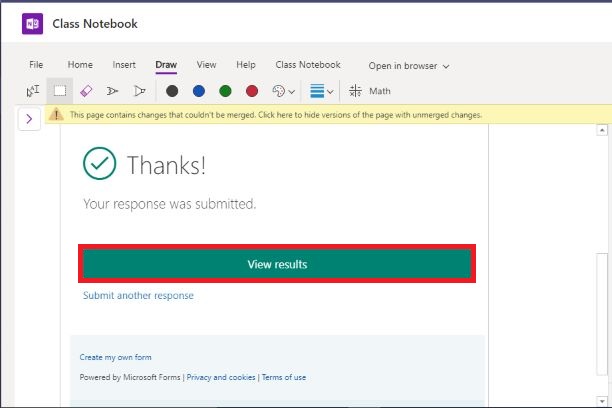Image resolution: width=612 pixels, height=408 pixels.
Task: Pick the green ink color
Action: 225,91
